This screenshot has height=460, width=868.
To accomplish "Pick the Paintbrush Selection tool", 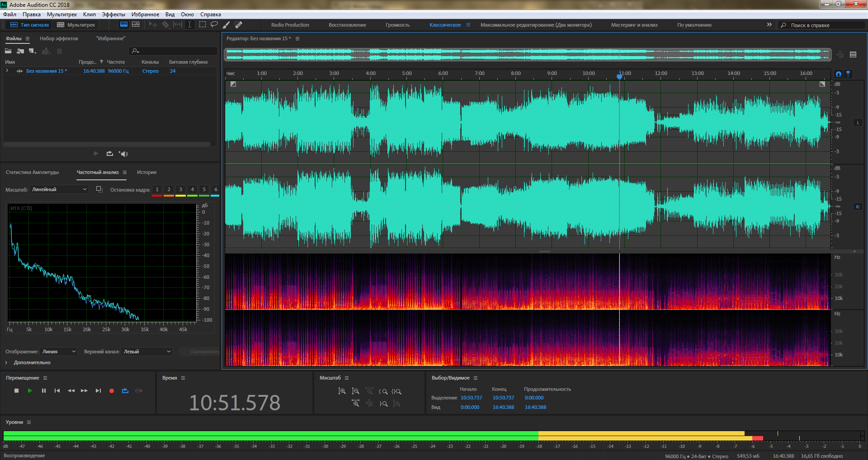I will pyautogui.click(x=226, y=24).
